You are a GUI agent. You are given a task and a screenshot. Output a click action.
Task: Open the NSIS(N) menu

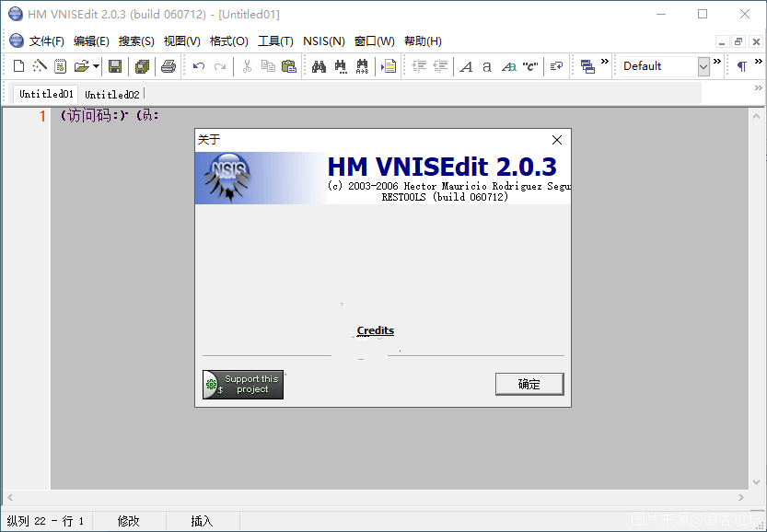tap(323, 41)
